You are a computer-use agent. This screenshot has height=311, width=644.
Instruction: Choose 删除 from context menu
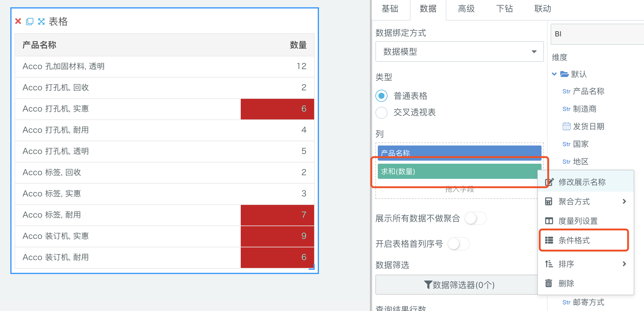(x=586, y=283)
